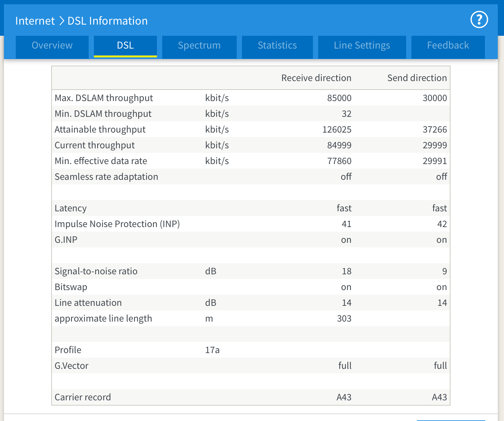Select the DSL tab
504x421 pixels.
(x=125, y=45)
